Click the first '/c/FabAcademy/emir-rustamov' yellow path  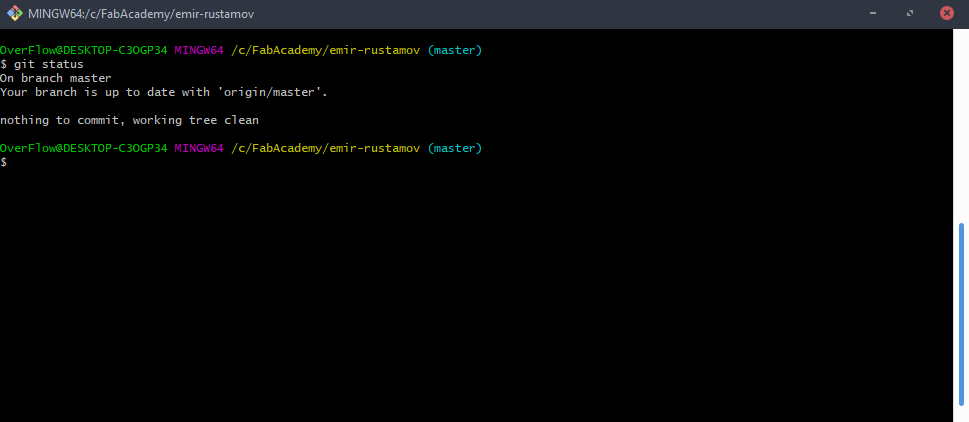(326, 51)
